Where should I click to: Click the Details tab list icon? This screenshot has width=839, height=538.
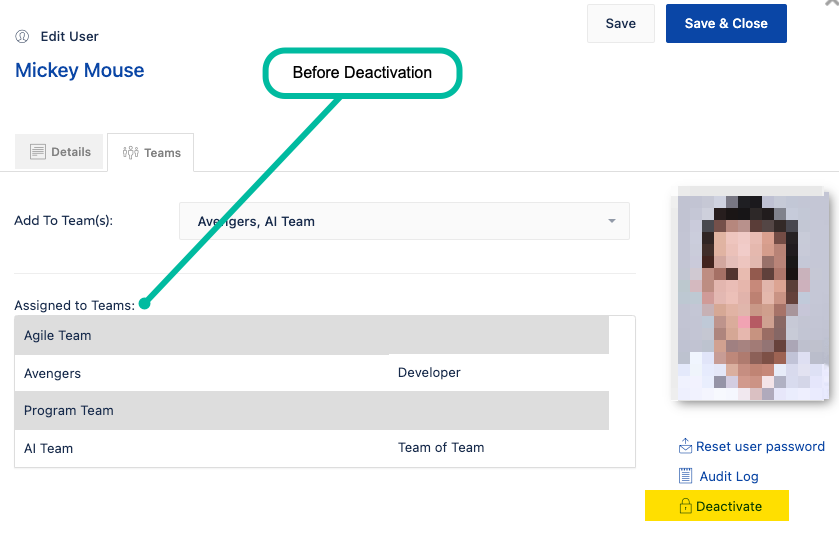point(37,151)
